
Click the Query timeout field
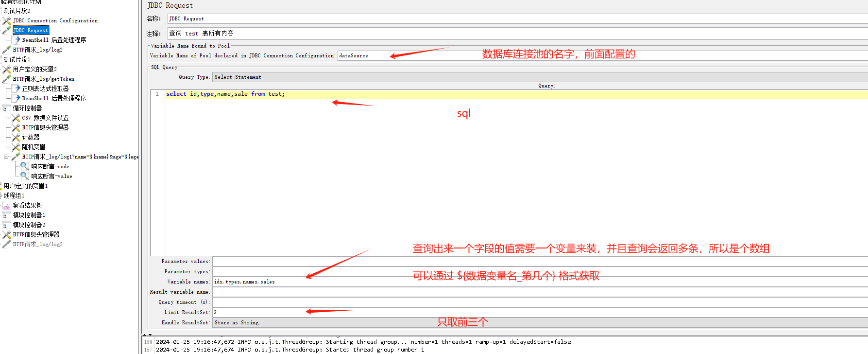tap(540, 302)
